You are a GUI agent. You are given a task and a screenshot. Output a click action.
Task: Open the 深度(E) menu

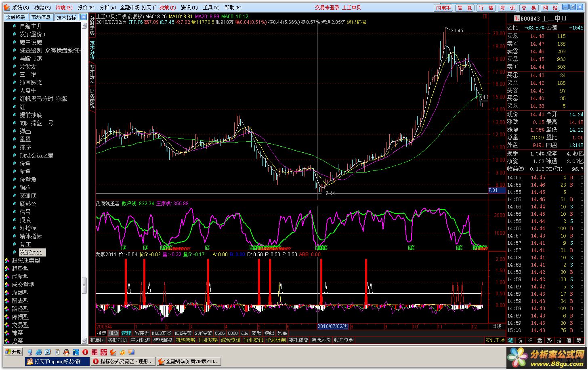[64, 8]
